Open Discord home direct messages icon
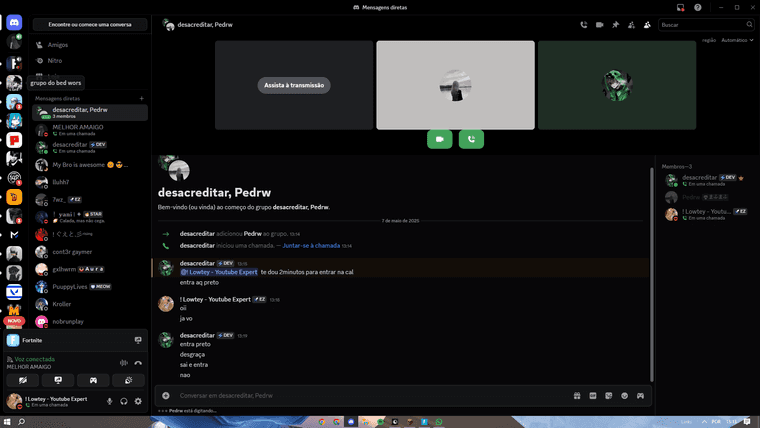This screenshot has height=428, width=760. (x=14, y=22)
